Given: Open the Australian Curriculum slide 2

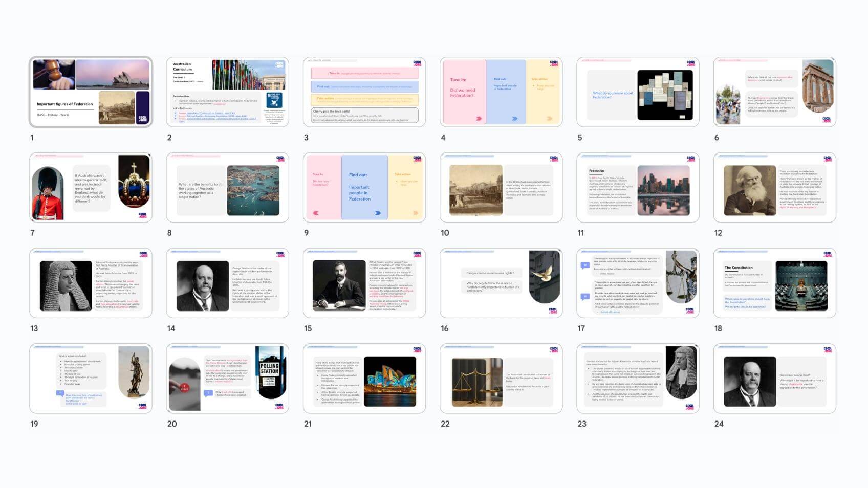Looking at the screenshot, I should 227,92.
